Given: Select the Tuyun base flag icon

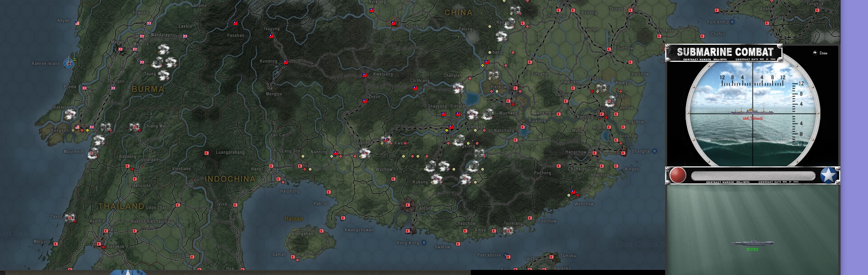Looking at the screenshot, I should (365, 101).
